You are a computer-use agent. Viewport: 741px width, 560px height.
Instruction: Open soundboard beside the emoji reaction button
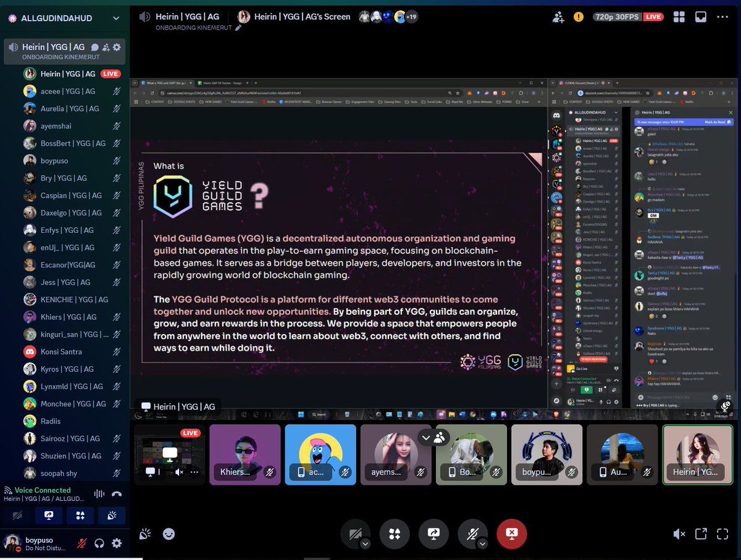click(x=145, y=534)
